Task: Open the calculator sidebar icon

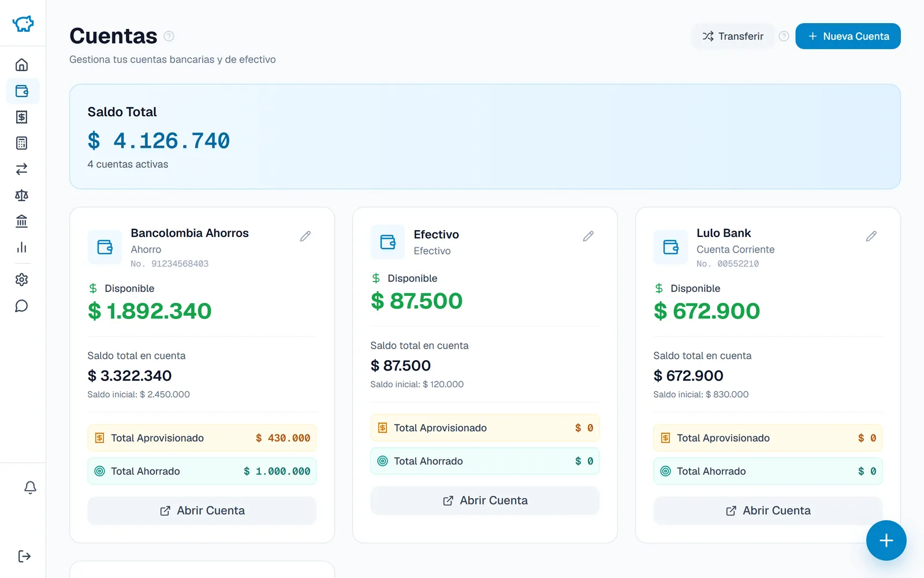Action: point(22,143)
